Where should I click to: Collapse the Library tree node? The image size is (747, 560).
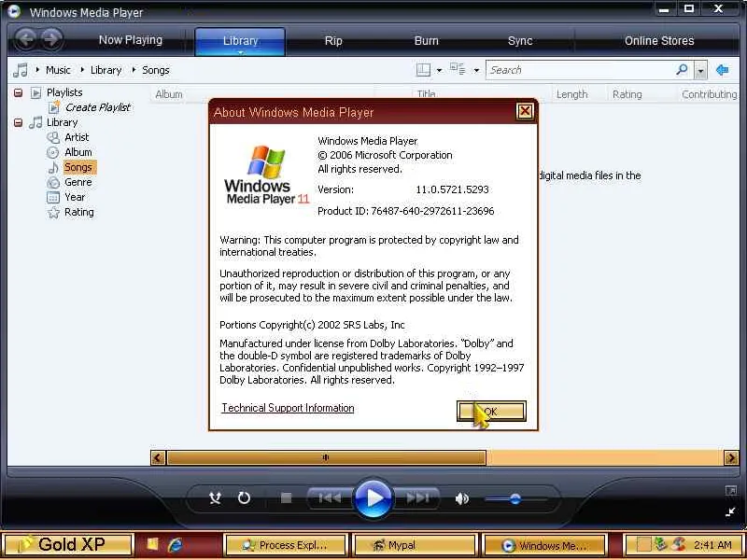coord(18,122)
